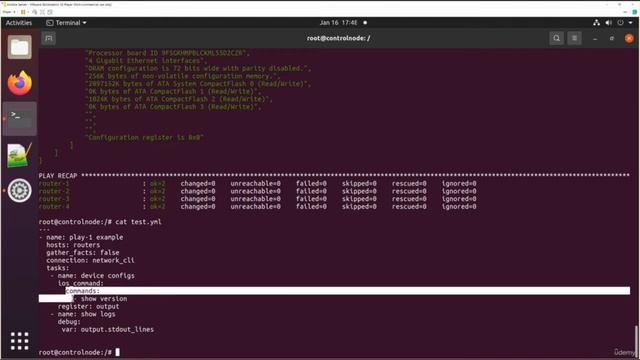Screen dimensions: 640x360
Task: Click the terminal search magnifier icon
Action: click(556, 38)
